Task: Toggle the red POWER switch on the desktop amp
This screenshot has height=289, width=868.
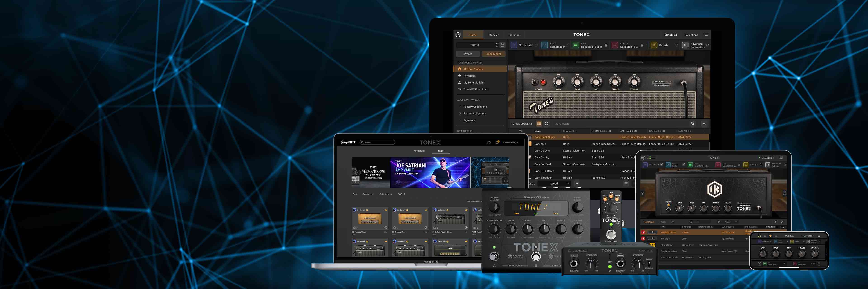Action: [543, 82]
